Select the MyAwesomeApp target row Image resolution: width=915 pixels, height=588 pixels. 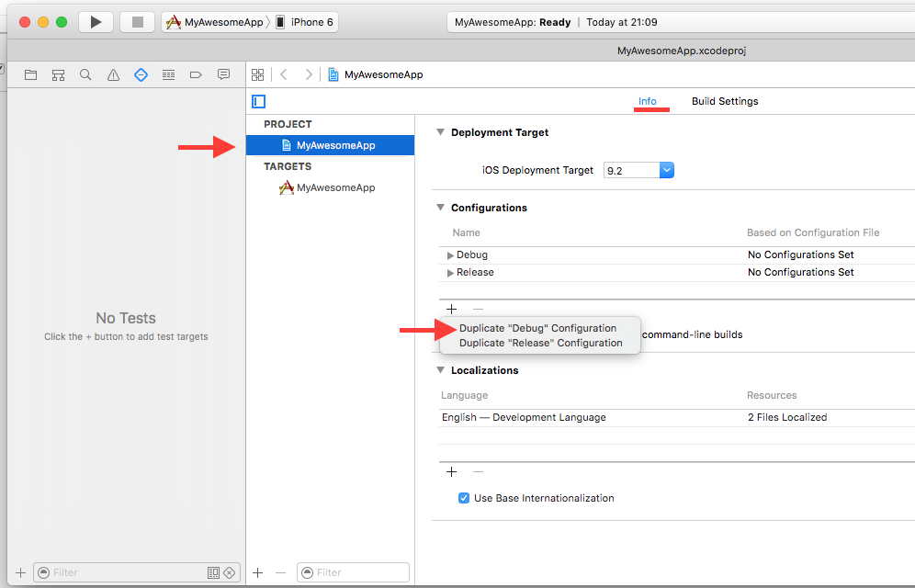coord(331,187)
